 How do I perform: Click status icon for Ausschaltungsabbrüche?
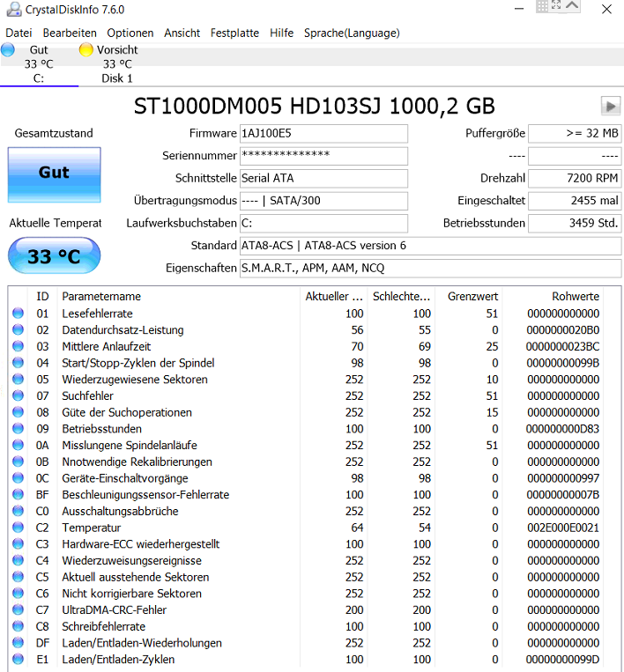coord(18,511)
